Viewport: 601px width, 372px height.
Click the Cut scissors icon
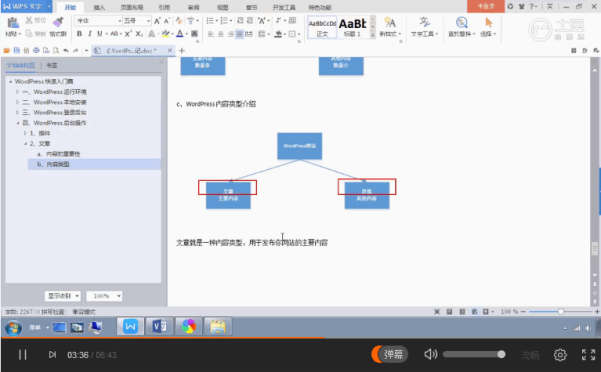[x=29, y=20]
